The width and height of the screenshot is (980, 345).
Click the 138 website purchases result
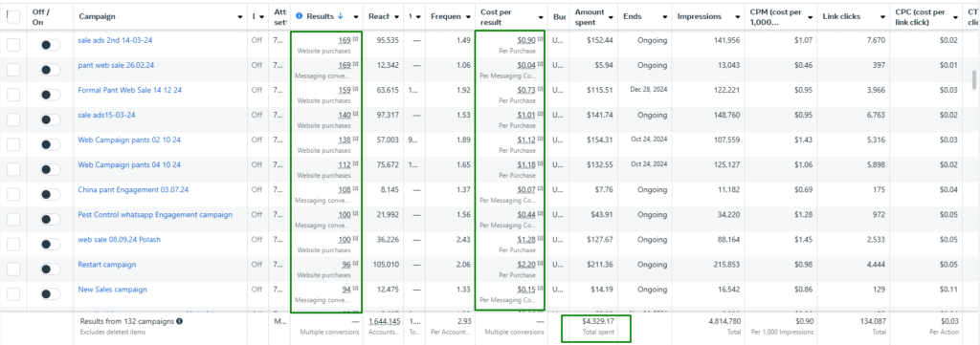coord(345,140)
